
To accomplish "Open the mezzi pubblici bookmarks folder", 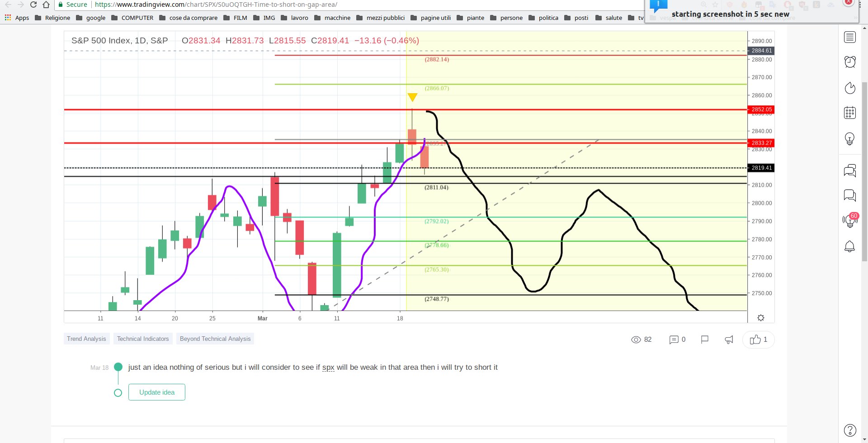I will (381, 18).
